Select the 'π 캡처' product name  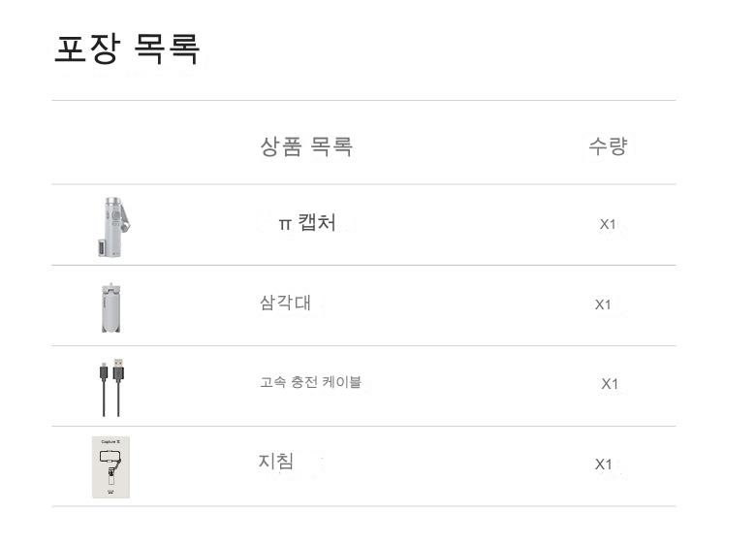[307, 223]
